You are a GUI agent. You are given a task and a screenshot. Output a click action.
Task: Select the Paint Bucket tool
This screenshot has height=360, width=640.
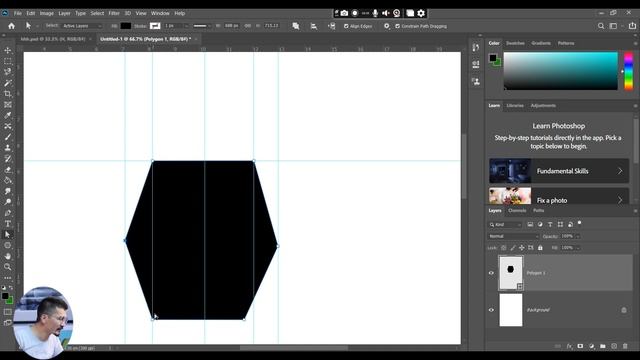tap(8, 180)
